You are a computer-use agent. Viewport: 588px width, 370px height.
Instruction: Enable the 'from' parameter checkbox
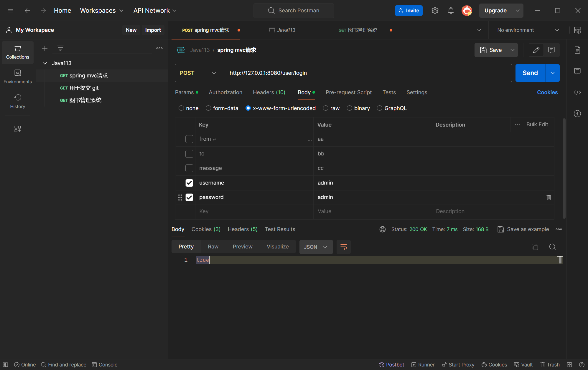pos(189,139)
